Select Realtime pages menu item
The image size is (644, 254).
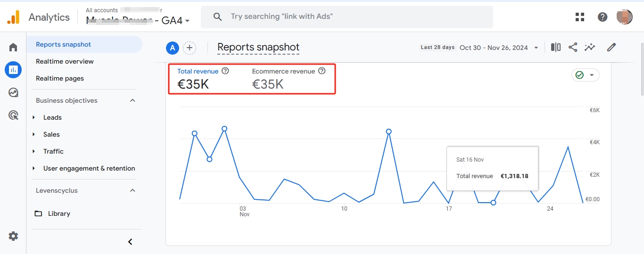(x=60, y=78)
